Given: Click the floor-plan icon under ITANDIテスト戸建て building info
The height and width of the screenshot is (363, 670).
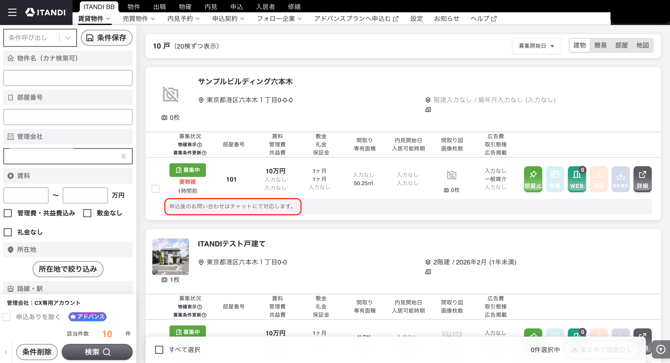Looking at the screenshot, I should tap(428, 272).
